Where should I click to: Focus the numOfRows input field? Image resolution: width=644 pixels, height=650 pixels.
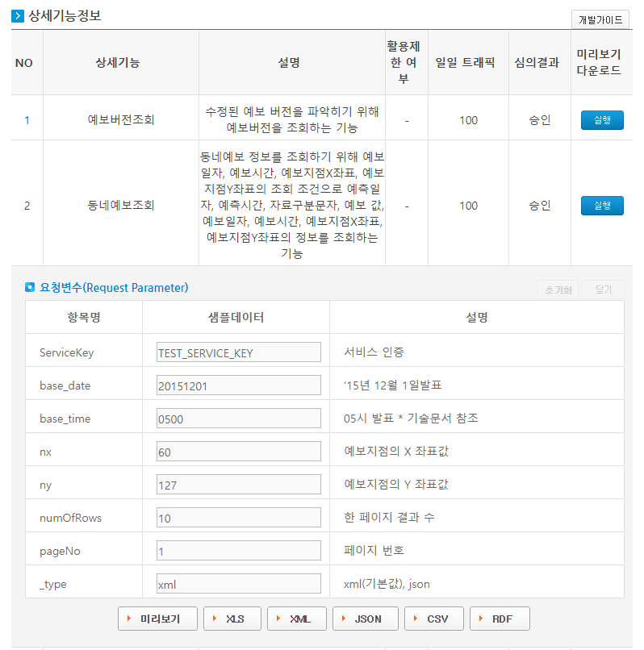pos(239,518)
